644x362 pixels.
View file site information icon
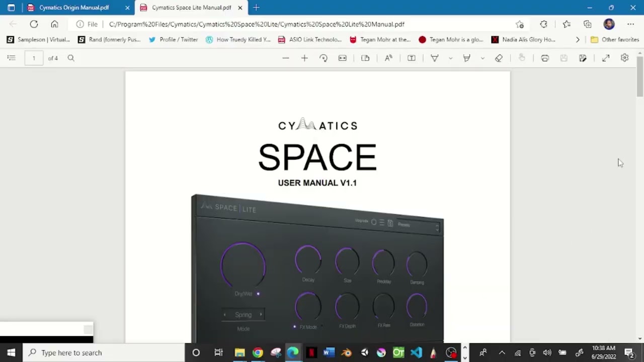click(x=80, y=24)
